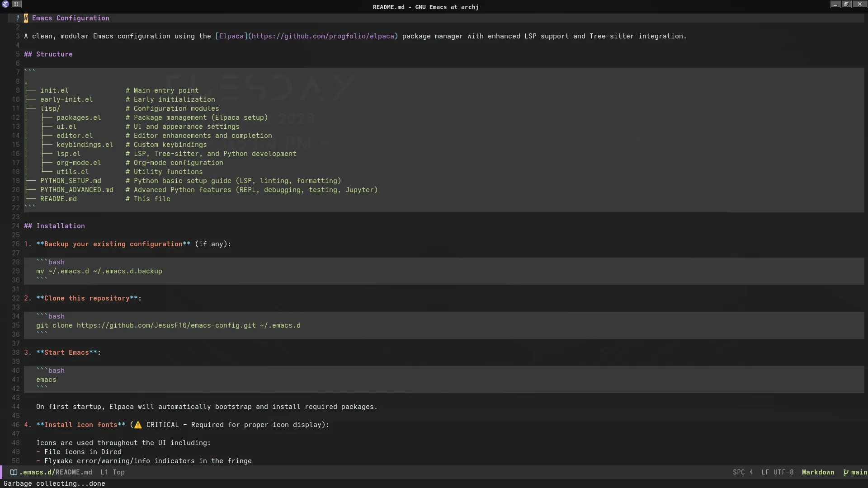Click the ```bash fence on line 34
This screenshot has width=868, height=488.
pyautogui.click(x=50, y=316)
